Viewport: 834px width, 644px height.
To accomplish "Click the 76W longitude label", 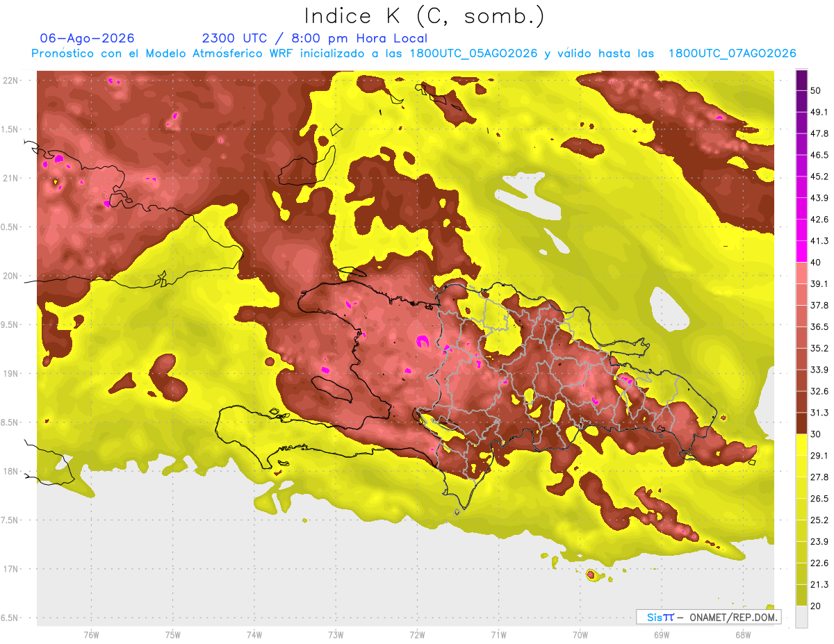I will click(91, 635).
